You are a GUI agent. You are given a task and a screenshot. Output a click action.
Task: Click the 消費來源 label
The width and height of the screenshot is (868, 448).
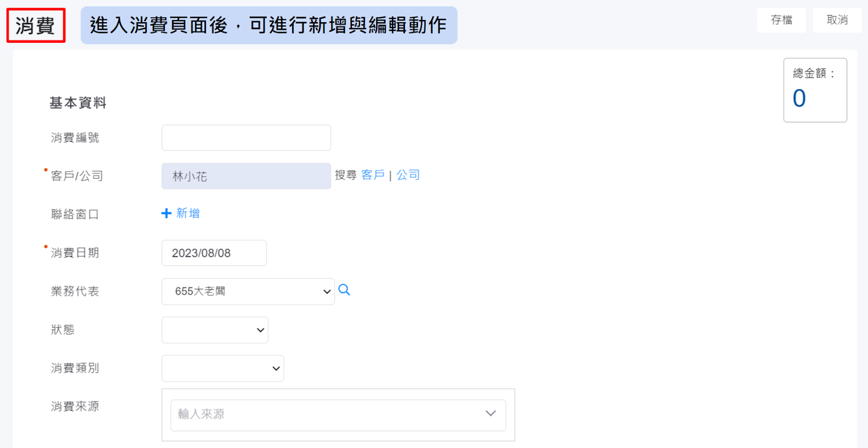(x=75, y=407)
